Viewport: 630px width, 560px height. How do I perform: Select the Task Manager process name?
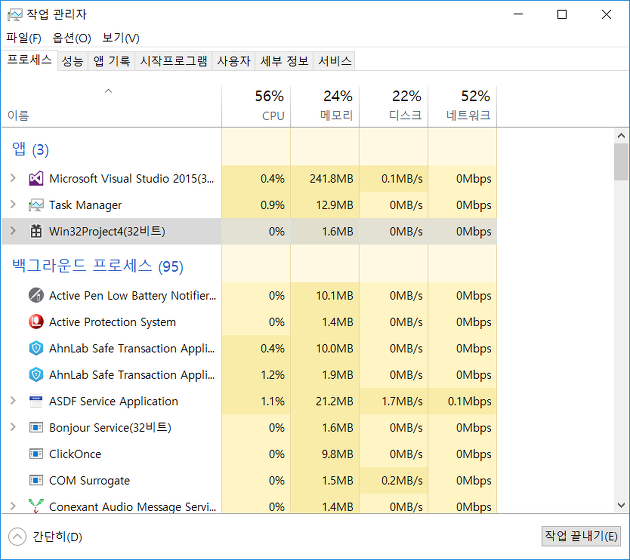click(x=85, y=205)
